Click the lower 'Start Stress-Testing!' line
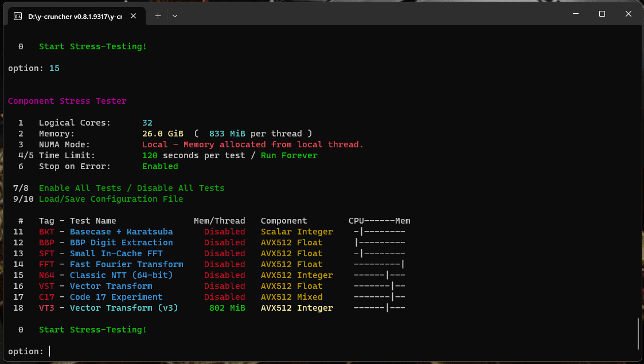Viewport: 644px width, 364px height. tap(93, 330)
